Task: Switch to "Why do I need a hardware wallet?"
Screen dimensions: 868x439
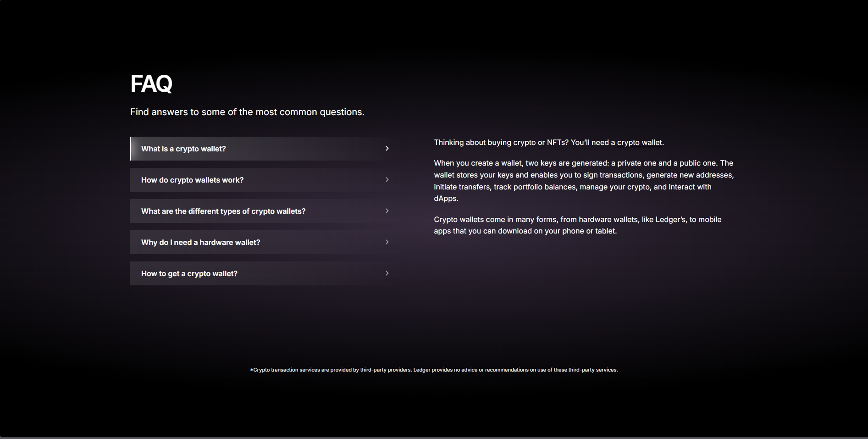Action: (200, 243)
